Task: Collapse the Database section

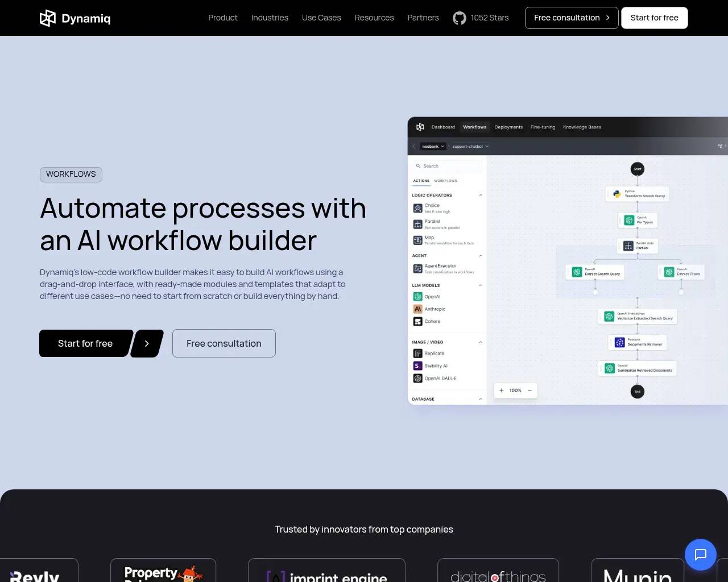Action: [x=481, y=399]
